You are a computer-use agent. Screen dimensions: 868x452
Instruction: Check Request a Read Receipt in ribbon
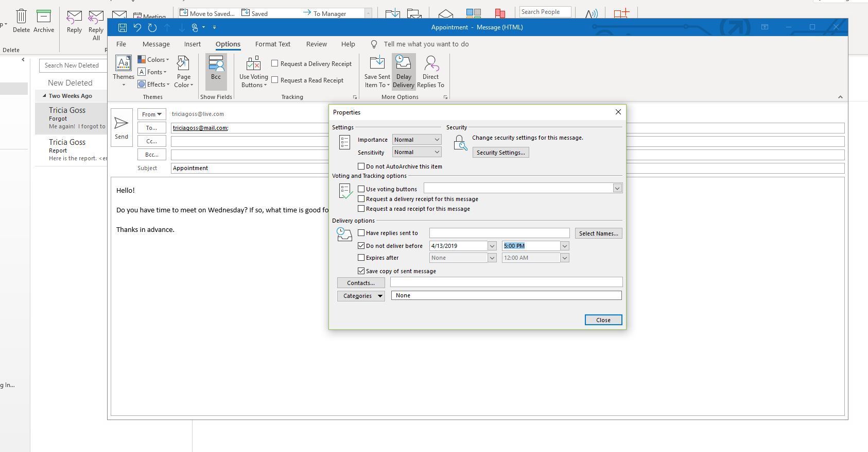coord(275,80)
